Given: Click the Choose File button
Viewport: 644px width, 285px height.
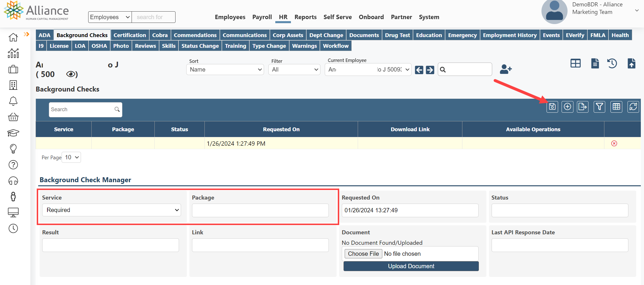Looking at the screenshot, I should pyautogui.click(x=363, y=254).
